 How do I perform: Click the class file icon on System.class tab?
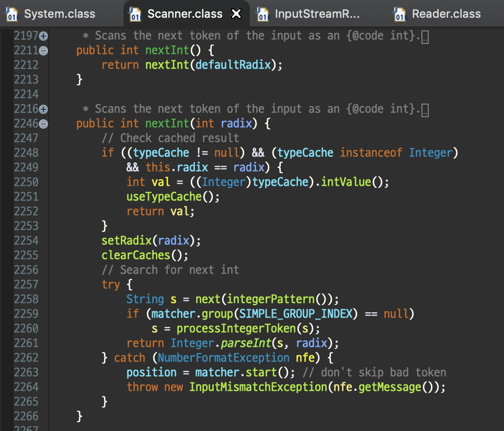pyautogui.click(x=12, y=14)
